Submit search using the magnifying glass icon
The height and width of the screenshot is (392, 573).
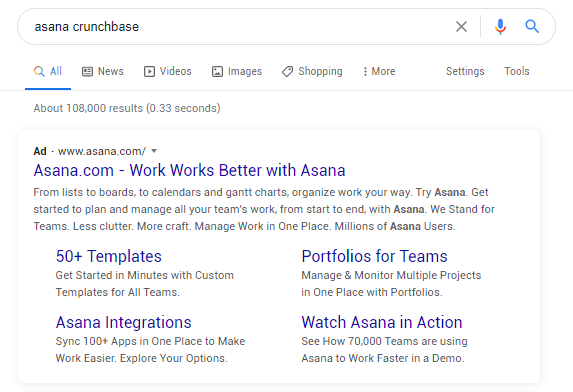532,27
